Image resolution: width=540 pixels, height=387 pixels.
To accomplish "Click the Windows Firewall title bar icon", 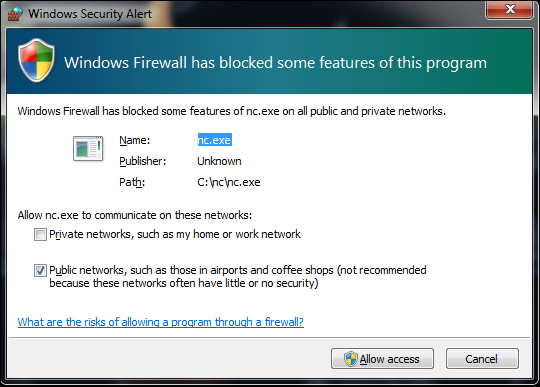I will (15, 13).
